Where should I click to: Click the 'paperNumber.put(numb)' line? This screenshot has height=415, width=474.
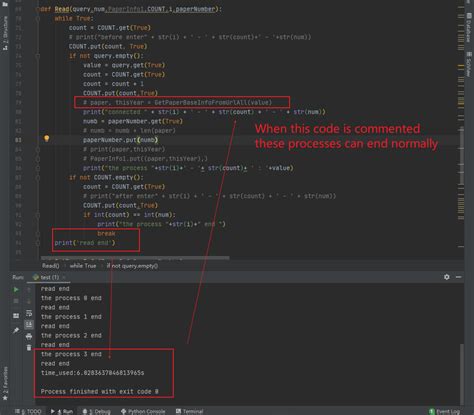pyautogui.click(x=120, y=140)
